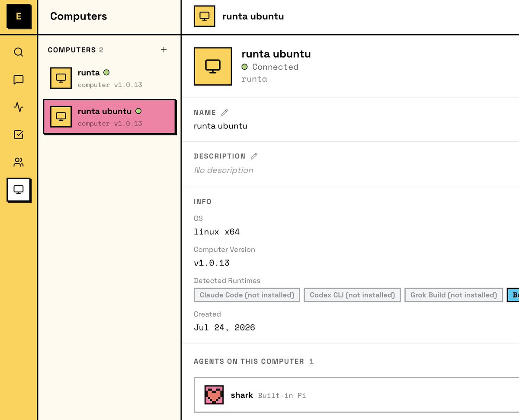Click the 'AGENTS ON THIS COMPUTER 1' heading
Viewport: 519px width, 420px height.
coord(254,361)
